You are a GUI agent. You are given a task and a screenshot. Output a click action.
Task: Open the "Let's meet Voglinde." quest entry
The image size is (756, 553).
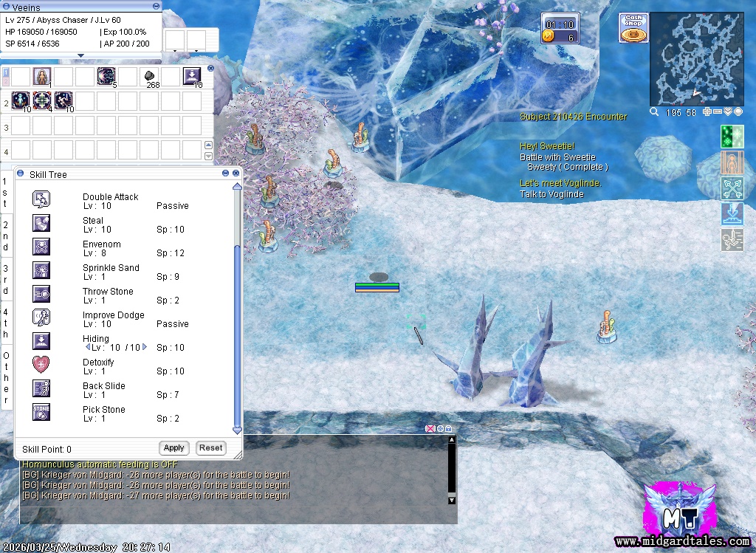click(560, 183)
